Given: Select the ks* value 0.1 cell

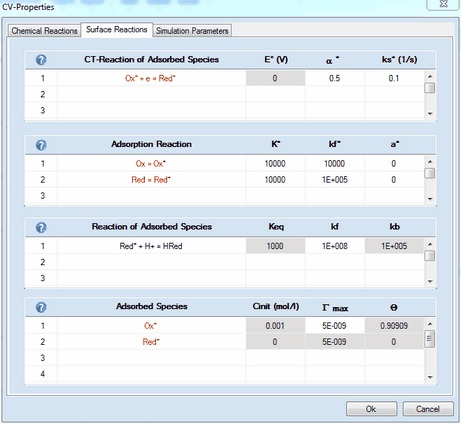Looking at the screenshot, I should tap(394, 78).
